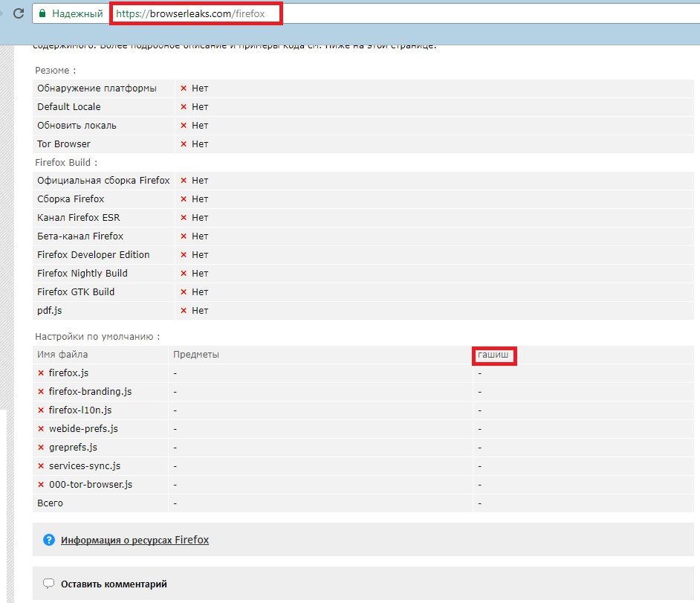Click Оставить комментарий to leave a comment
The height and width of the screenshot is (603, 700).
click(x=114, y=584)
